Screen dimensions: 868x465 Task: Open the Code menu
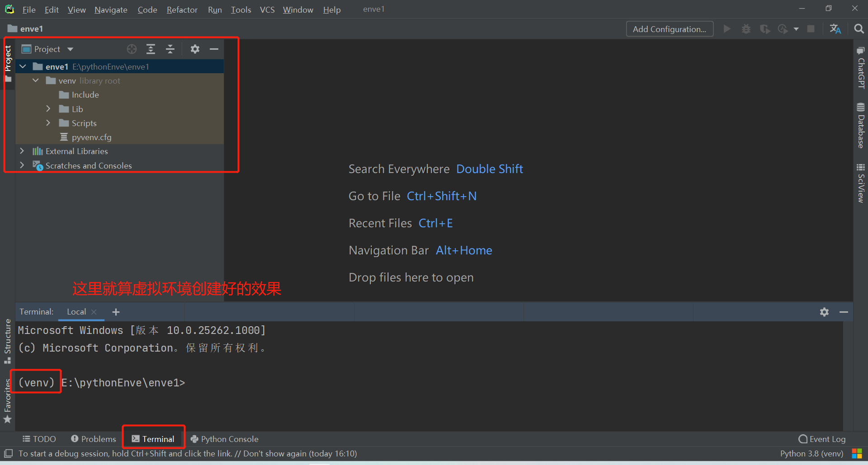(x=147, y=9)
